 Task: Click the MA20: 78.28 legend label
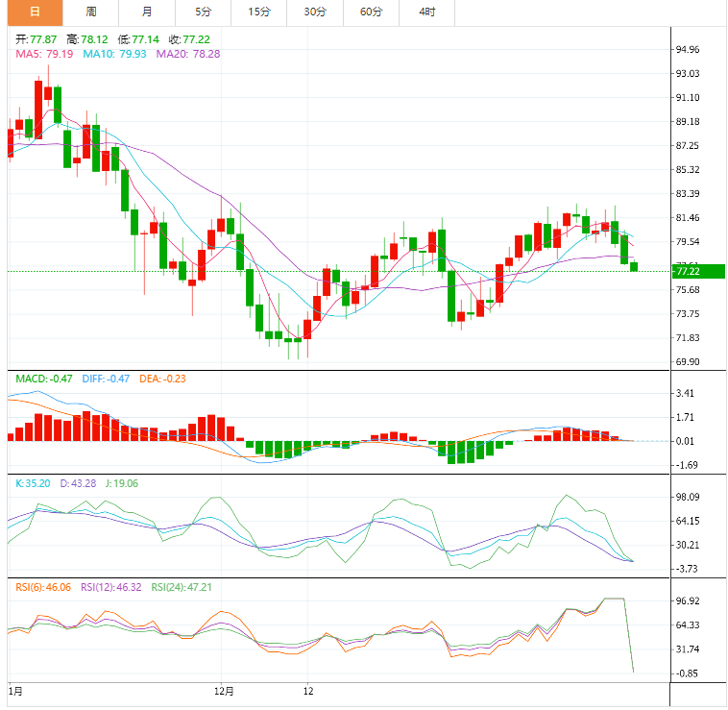click(x=188, y=55)
